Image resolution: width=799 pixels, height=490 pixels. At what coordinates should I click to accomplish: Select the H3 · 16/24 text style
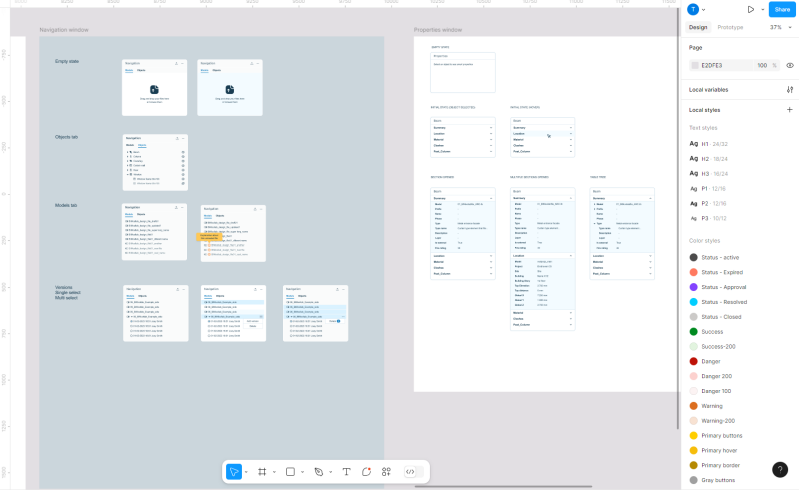click(x=708, y=173)
